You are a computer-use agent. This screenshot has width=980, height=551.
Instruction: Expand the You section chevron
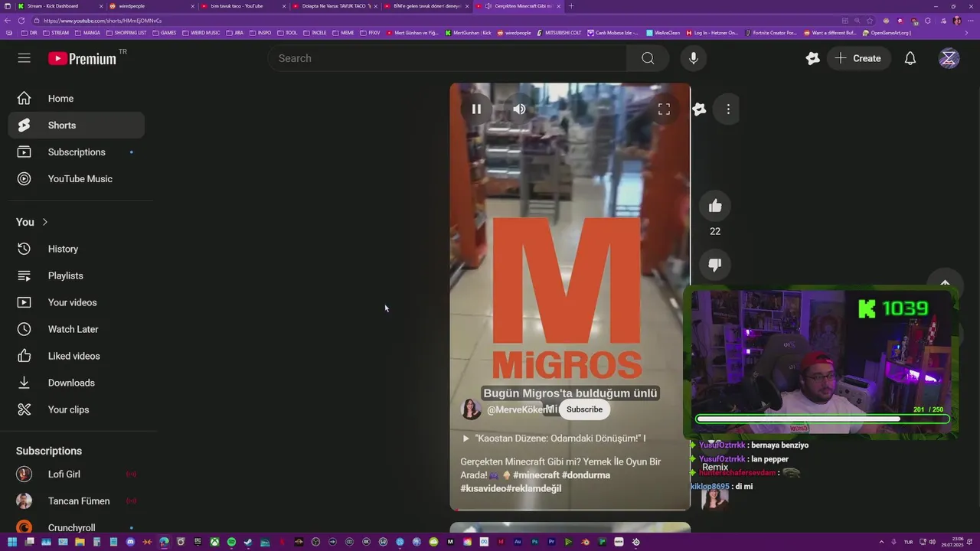tap(45, 222)
